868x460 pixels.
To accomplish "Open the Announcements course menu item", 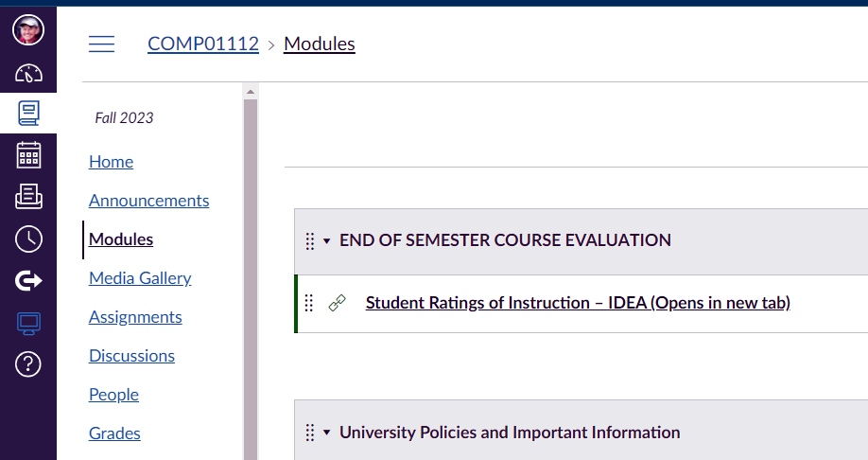I will click(148, 201).
